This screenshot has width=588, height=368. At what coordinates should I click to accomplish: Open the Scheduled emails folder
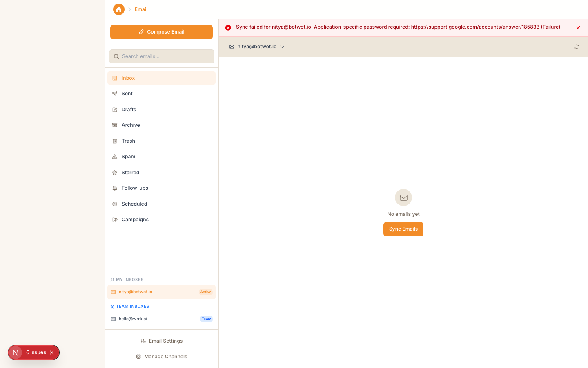click(x=134, y=204)
